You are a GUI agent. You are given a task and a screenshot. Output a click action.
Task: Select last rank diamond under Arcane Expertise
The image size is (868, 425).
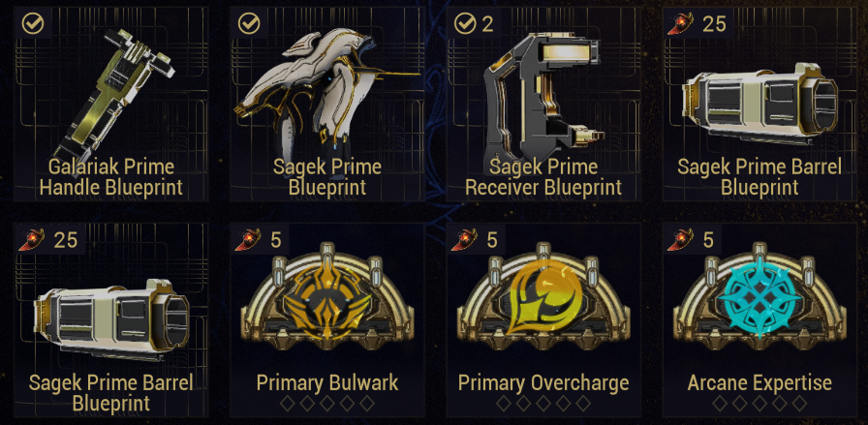tap(799, 404)
